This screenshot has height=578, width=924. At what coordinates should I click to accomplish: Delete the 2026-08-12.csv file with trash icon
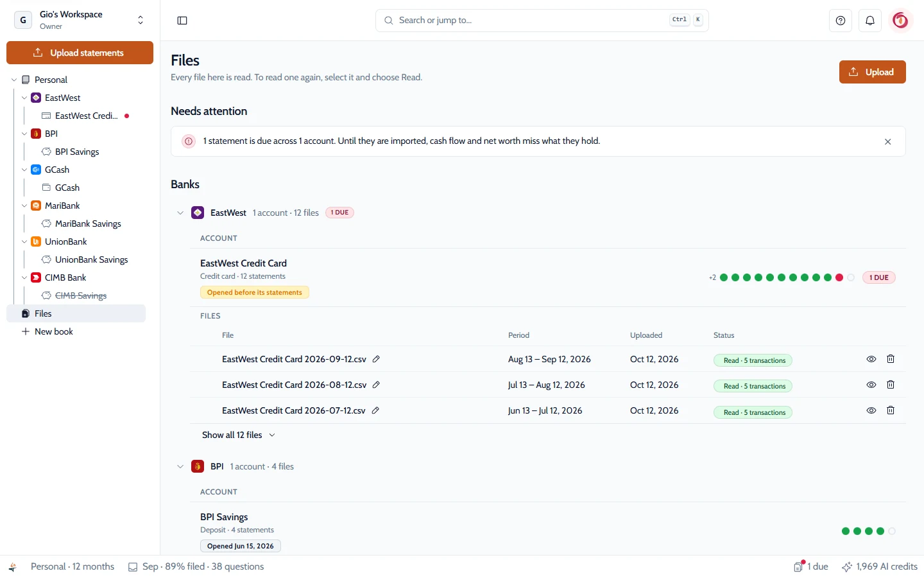[891, 385]
